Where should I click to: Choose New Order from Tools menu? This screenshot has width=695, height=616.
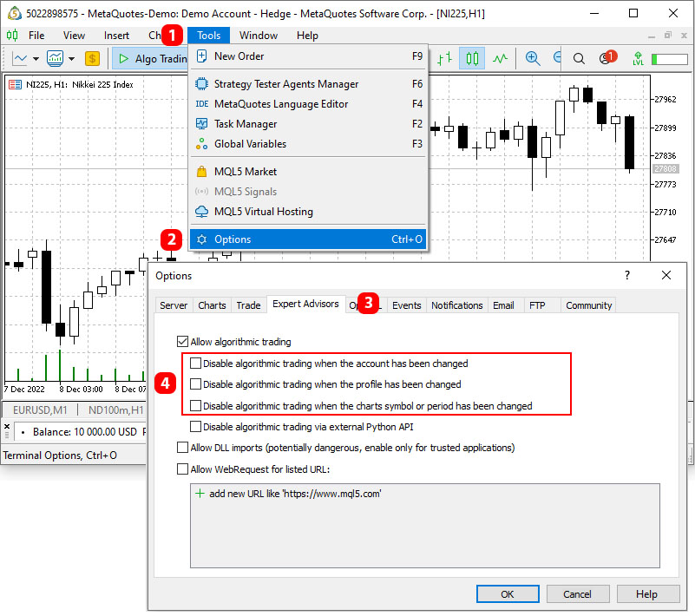(309, 56)
